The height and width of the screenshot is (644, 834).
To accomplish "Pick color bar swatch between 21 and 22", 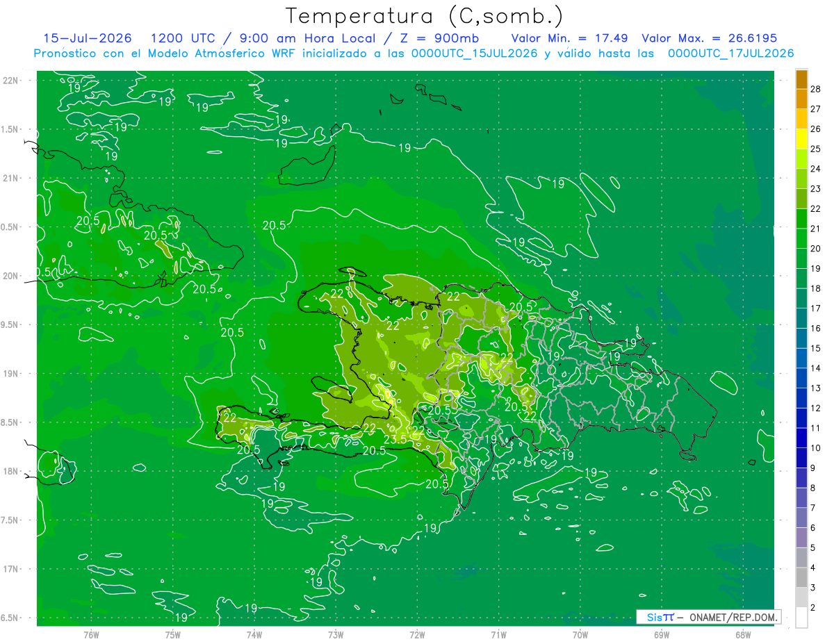I will pos(801,219).
